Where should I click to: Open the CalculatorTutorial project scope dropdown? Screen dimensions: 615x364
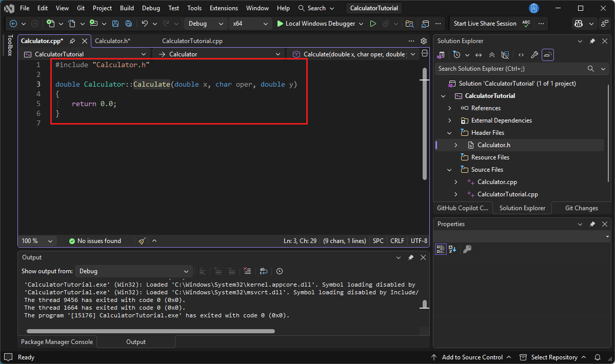tap(85, 54)
